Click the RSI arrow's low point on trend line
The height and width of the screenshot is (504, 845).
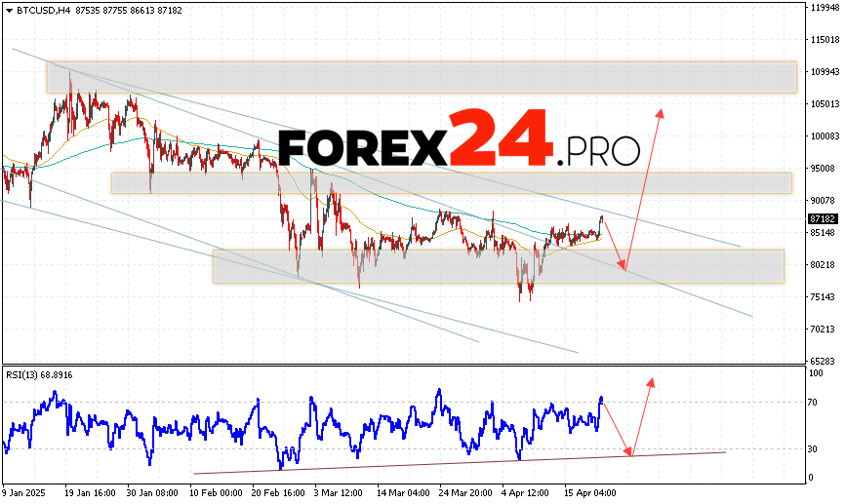[x=630, y=454]
